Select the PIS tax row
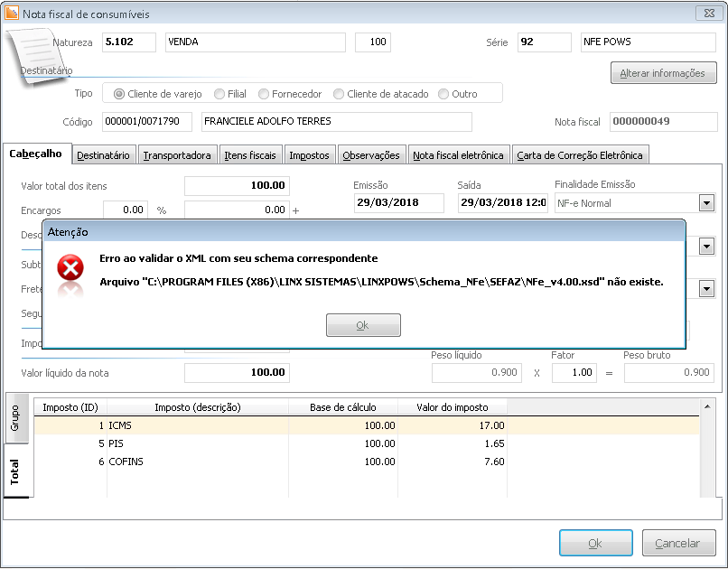 pos(367,443)
